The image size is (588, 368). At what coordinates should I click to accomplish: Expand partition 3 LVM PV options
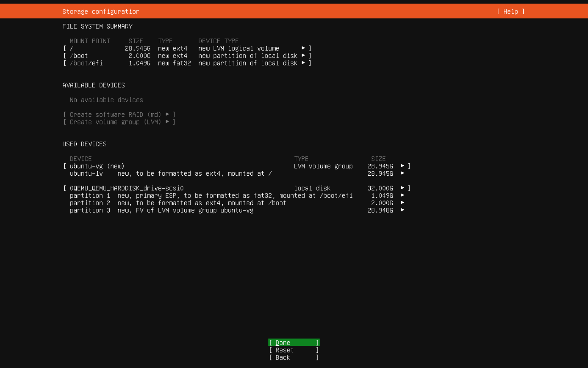point(403,210)
